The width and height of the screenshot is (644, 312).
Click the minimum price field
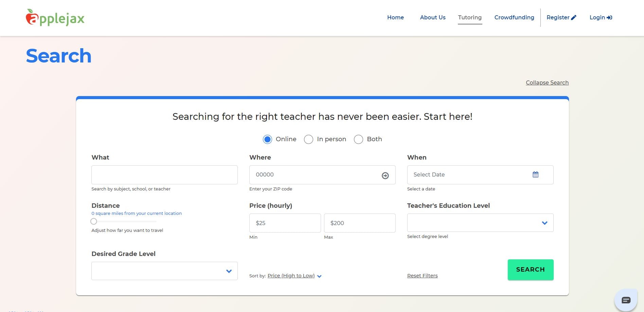pyautogui.click(x=285, y=223)
